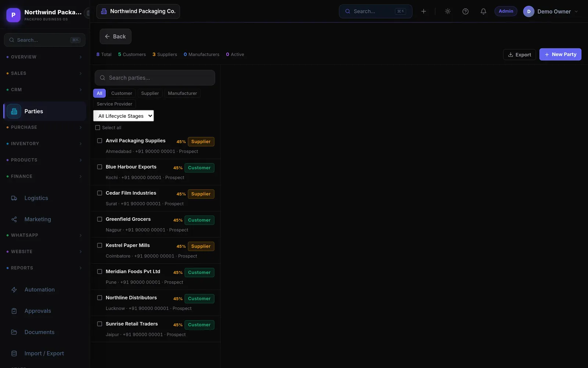Image resolution: width=588 pixels, height=368 pixels.
Task: Open the Demo Owner user menu chevron
Action: [x=576, y=11]
